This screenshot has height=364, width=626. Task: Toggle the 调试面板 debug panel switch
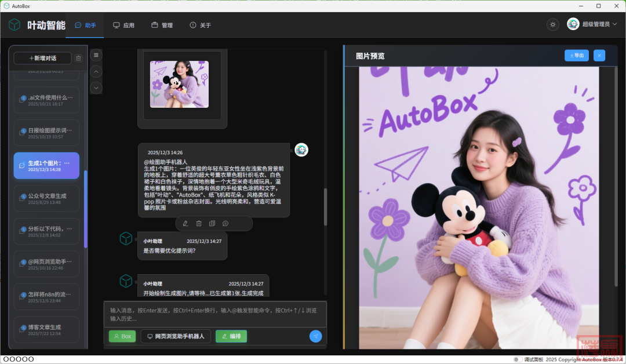517,359
